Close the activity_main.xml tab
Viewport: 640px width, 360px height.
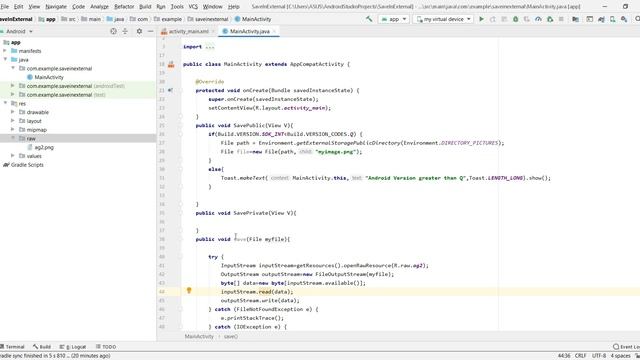213,31
